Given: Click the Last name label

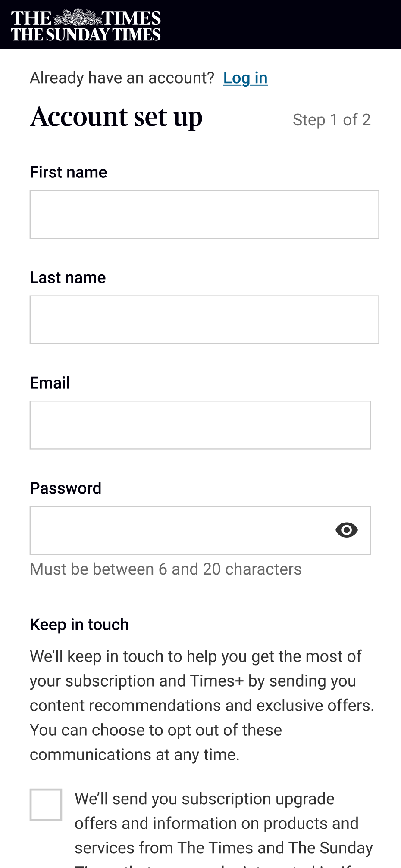Looking at the screenshot, I should [x=68, y=278].
